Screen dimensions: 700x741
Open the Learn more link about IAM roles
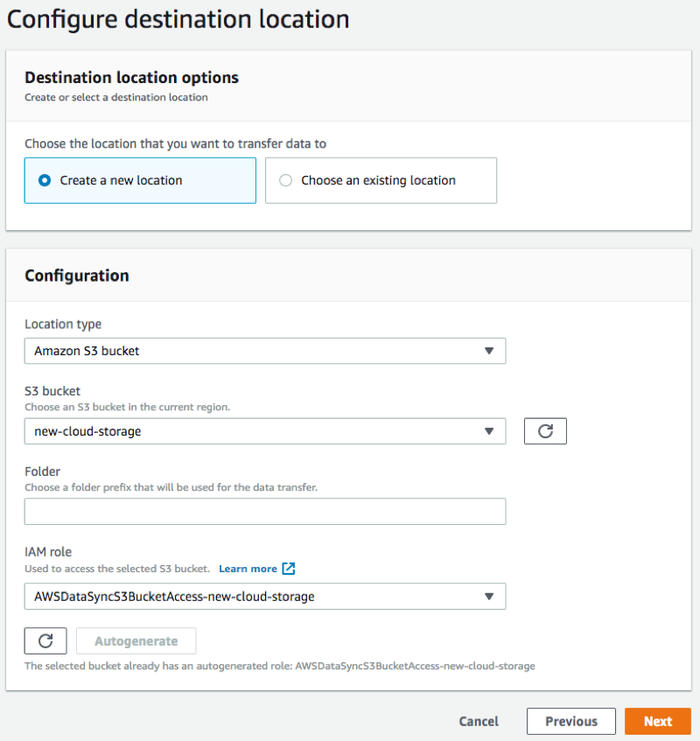tap(248, 568)
